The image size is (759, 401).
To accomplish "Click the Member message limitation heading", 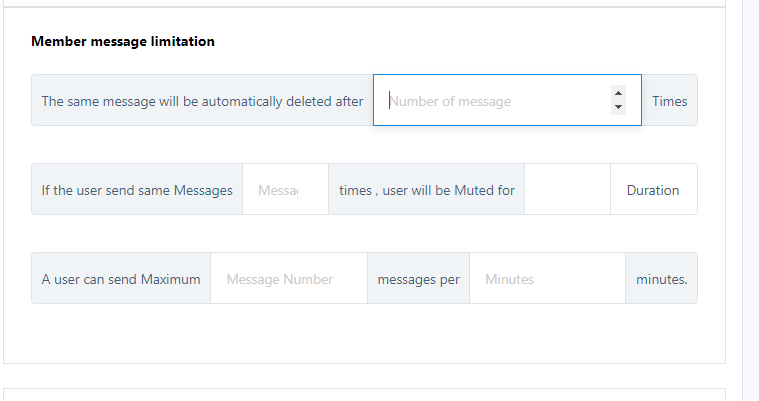I will click(x=123, y=42).
